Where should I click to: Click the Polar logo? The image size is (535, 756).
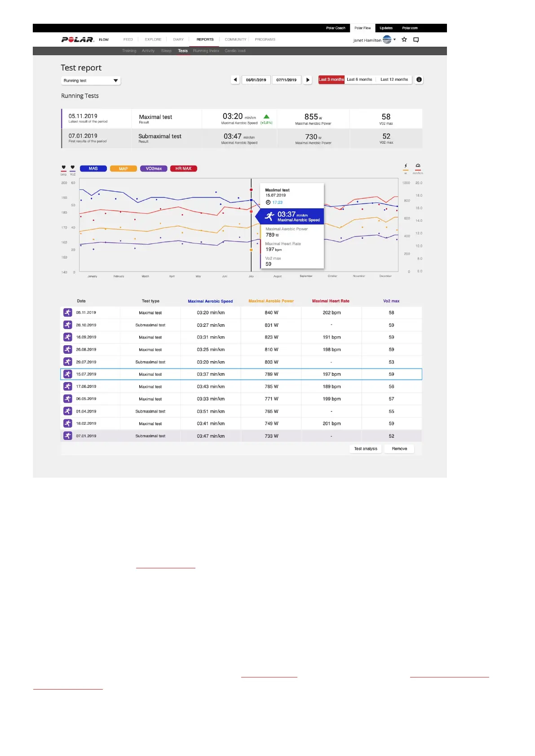tap(77, 40)
